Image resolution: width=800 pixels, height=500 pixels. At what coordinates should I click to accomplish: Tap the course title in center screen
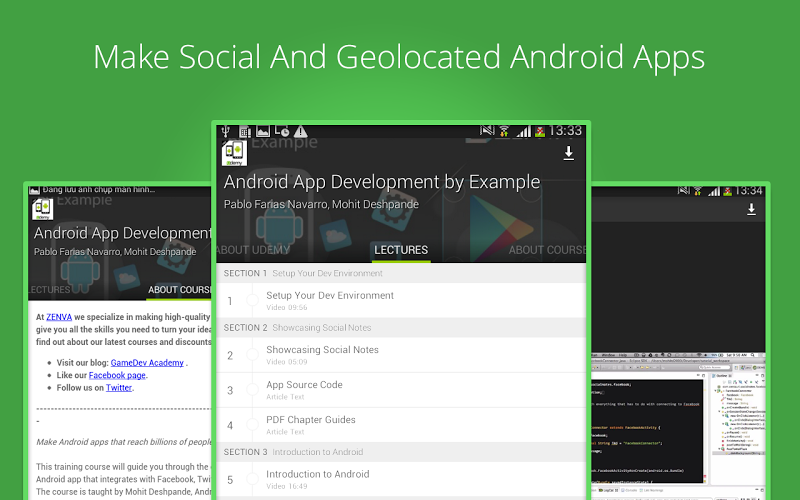(x=382, y=182)
